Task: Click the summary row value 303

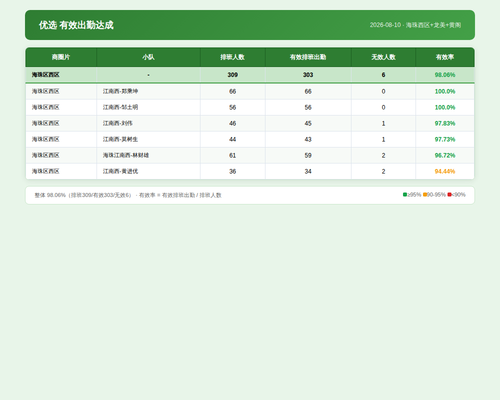Action: [308, 75]
